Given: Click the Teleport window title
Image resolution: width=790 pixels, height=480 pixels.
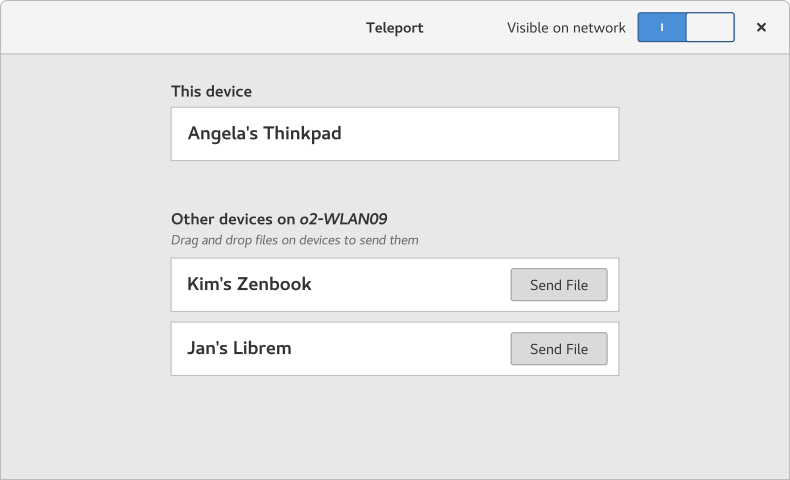Looking at the screenshot, I should tap(394, 28).
